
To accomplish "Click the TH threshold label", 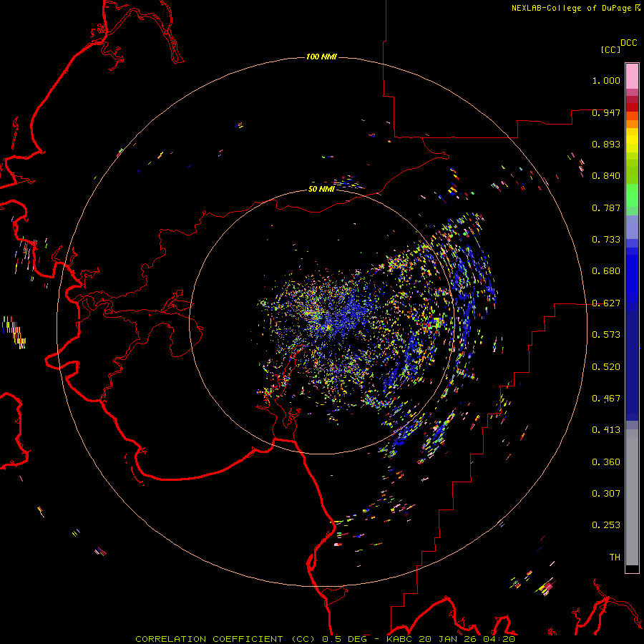I will point(615,557).
